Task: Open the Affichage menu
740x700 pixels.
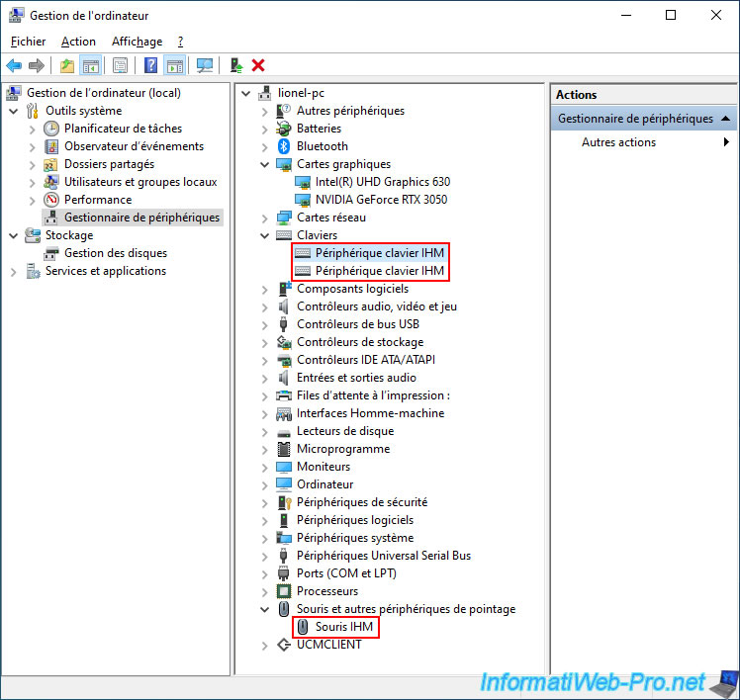Action: (137, 42)
